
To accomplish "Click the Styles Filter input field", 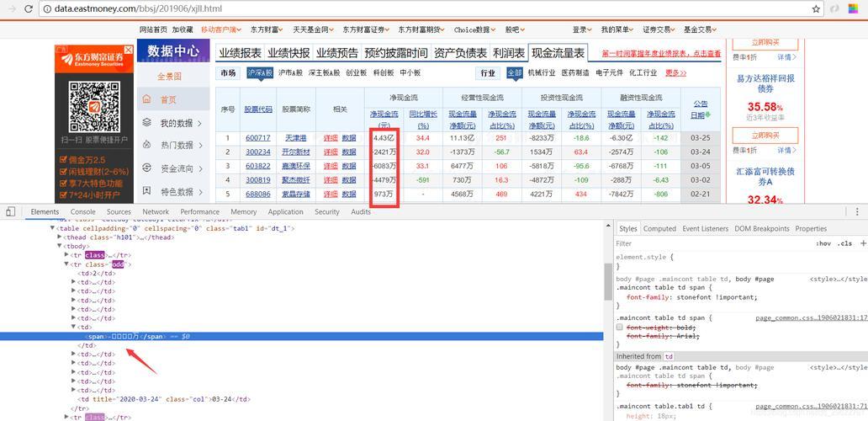I will click(x=712, y=243).
